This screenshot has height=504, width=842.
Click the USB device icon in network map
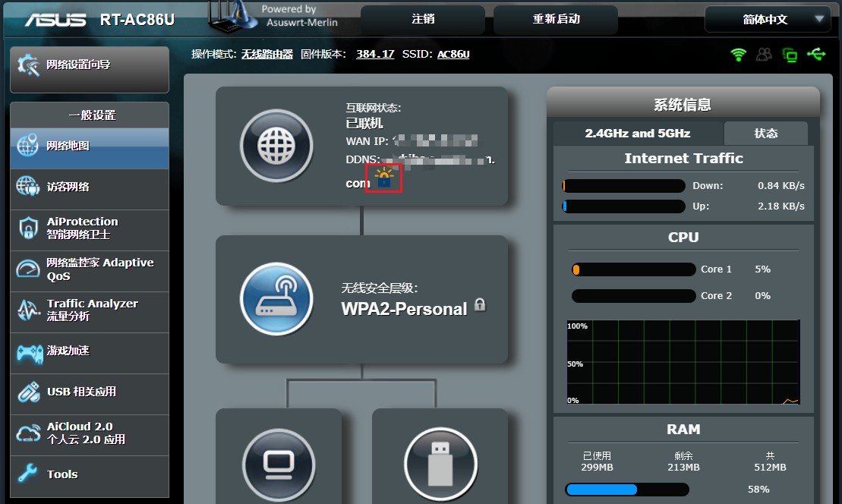coord(440,465)
